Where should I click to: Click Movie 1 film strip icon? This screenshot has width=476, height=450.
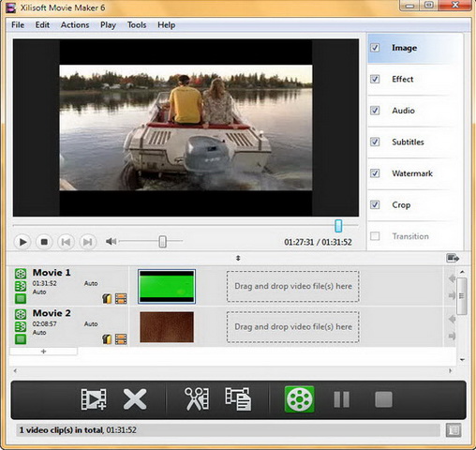click(121, 299)
